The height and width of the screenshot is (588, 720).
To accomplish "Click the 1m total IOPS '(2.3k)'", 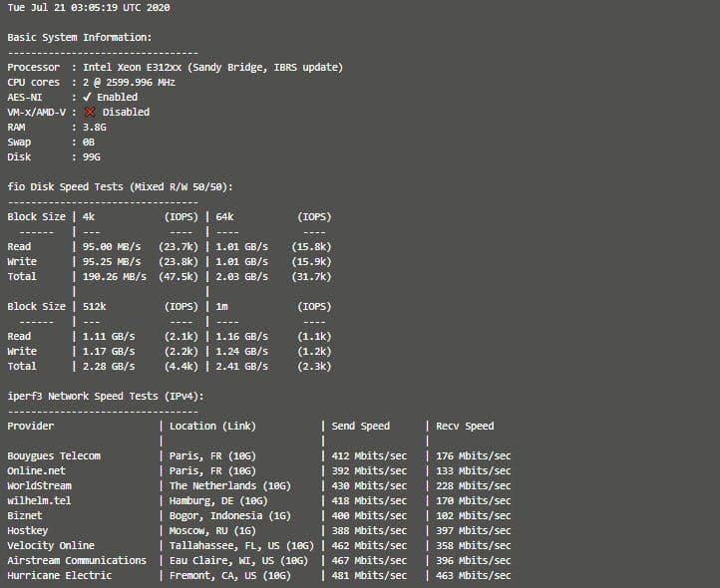I will pos(314,367).
